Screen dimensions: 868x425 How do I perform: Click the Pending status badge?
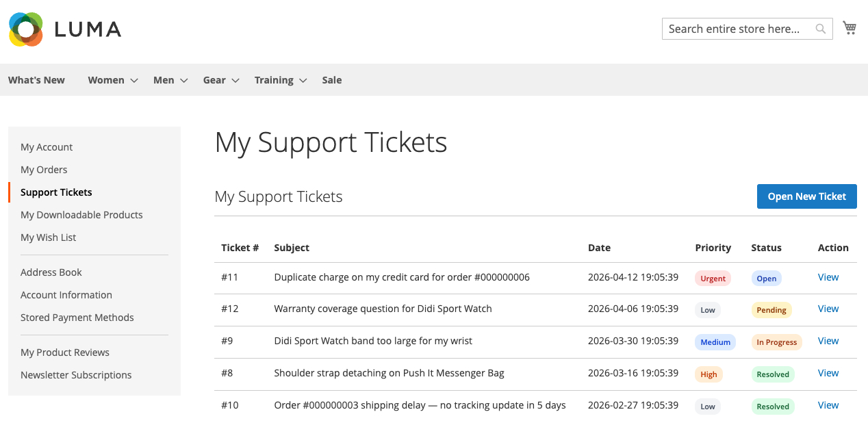(x=771, y=310)
